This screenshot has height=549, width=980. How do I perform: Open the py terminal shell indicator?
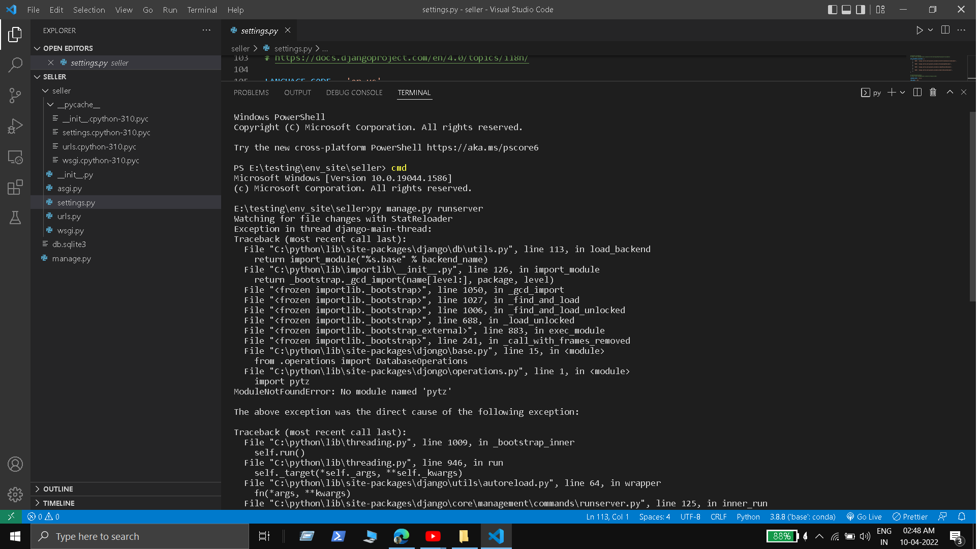[871, 93]
